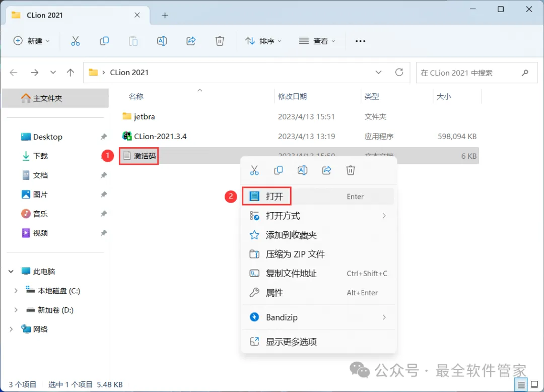Viewport: 544px width, 392px height.
Task: Click the scissors Cut icon in the context menu
Action: [254, 170]
